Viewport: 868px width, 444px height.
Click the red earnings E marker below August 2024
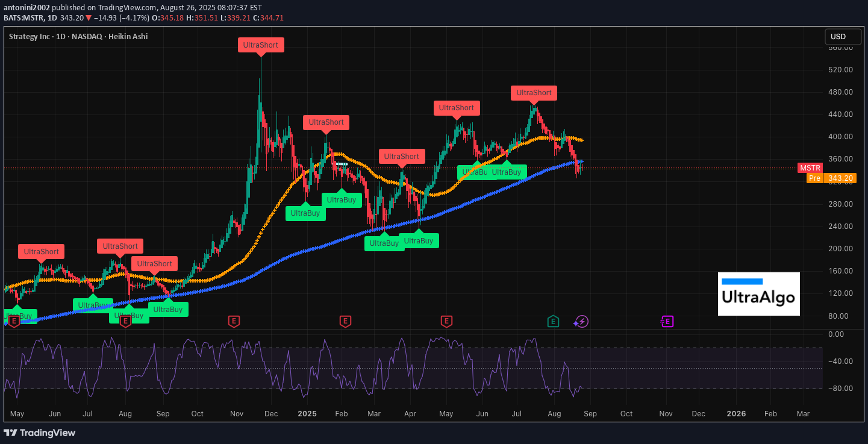click(125, 322)
